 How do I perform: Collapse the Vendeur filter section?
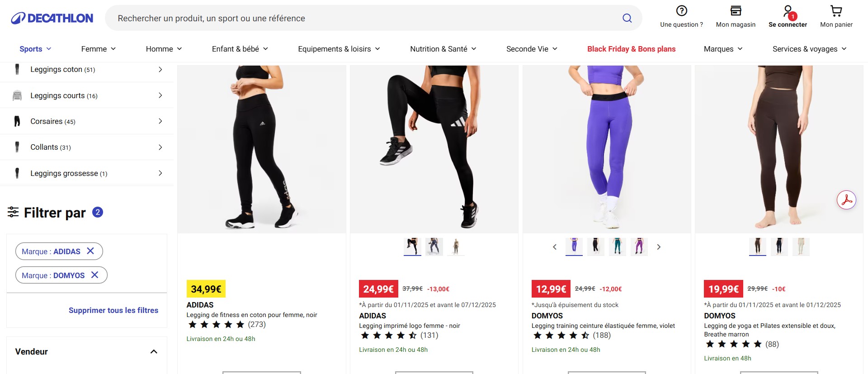154,351
